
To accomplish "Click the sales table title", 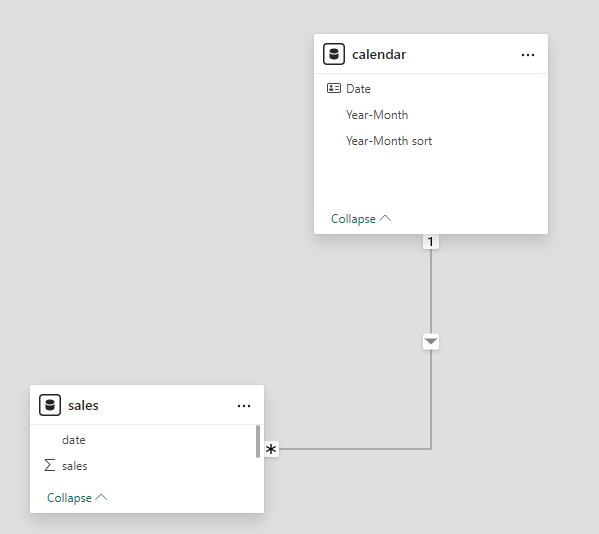I will [83, 405].
